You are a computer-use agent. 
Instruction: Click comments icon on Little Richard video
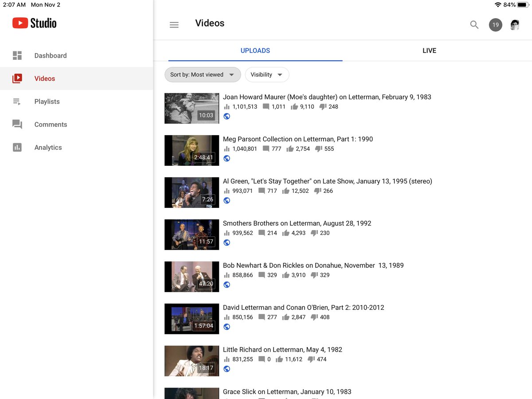tap(262, 360)
